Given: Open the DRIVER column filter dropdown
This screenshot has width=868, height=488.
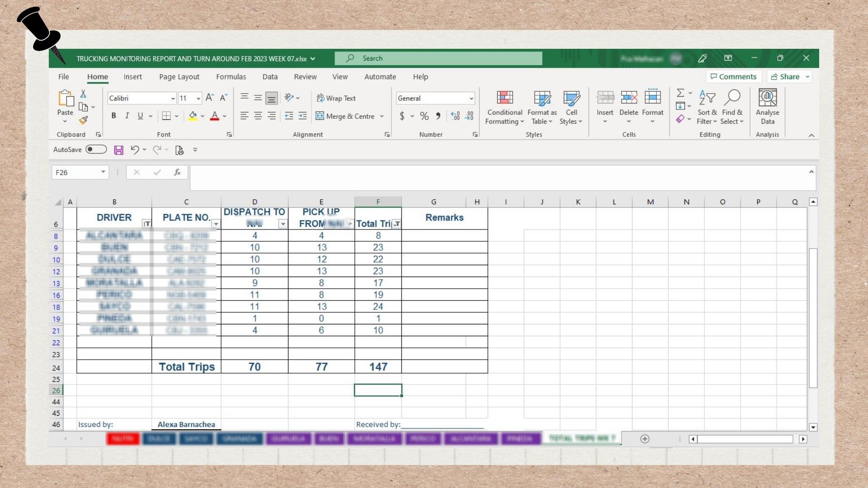Looking at the screenshot, I should click(146, 224).
